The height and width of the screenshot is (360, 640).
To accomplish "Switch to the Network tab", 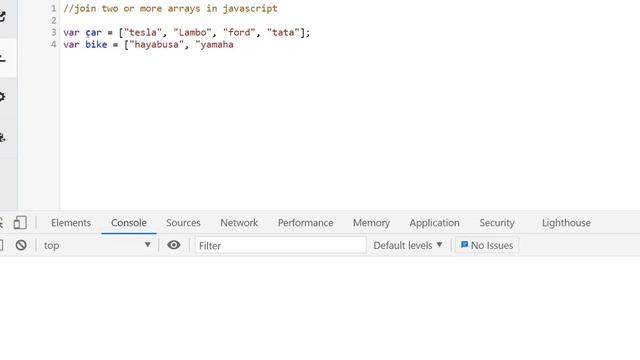I will (239, 223).
